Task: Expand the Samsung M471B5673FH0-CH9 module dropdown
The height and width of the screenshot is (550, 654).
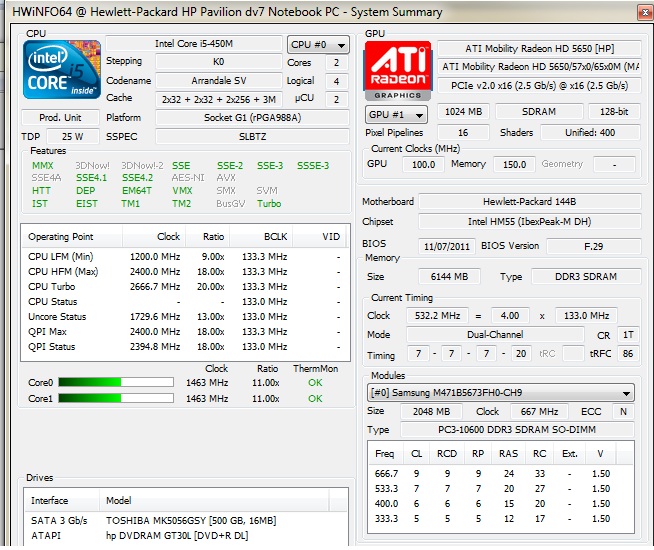Action: coord(501,393)
